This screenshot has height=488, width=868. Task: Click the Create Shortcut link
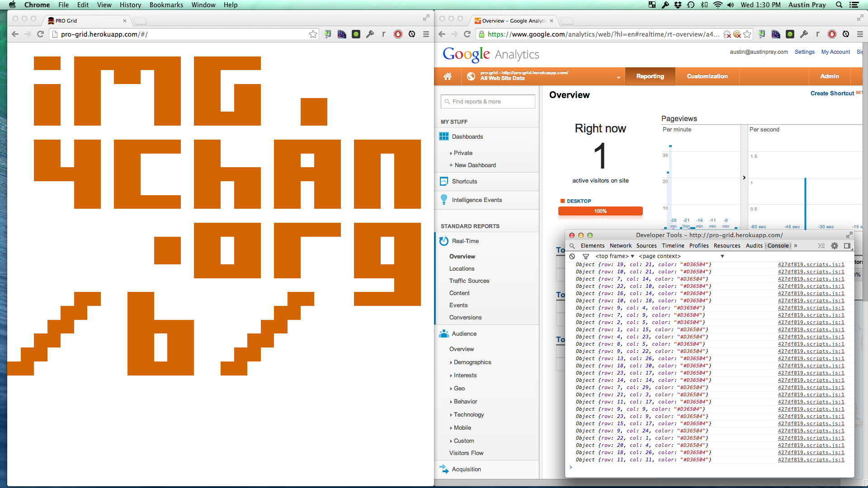click(x=832, y=94)
